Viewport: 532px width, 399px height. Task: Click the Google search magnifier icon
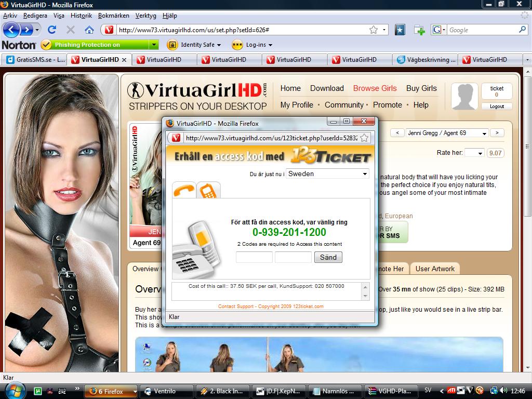tap(522, 30)
